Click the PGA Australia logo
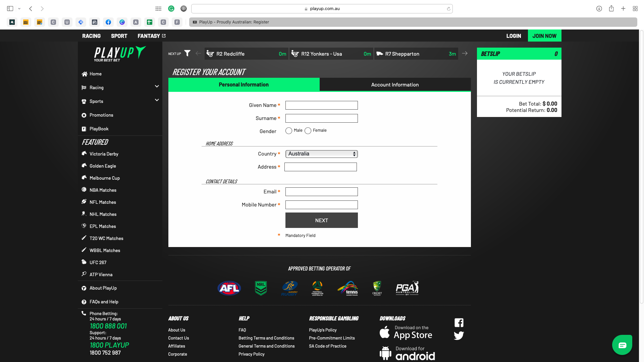The image size is (644, 362). [407, 288]
